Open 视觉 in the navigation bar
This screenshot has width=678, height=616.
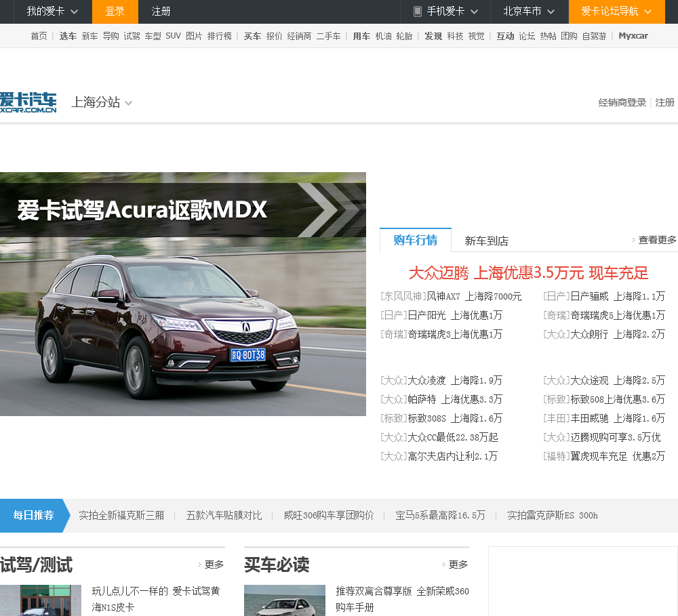[476, 36]
